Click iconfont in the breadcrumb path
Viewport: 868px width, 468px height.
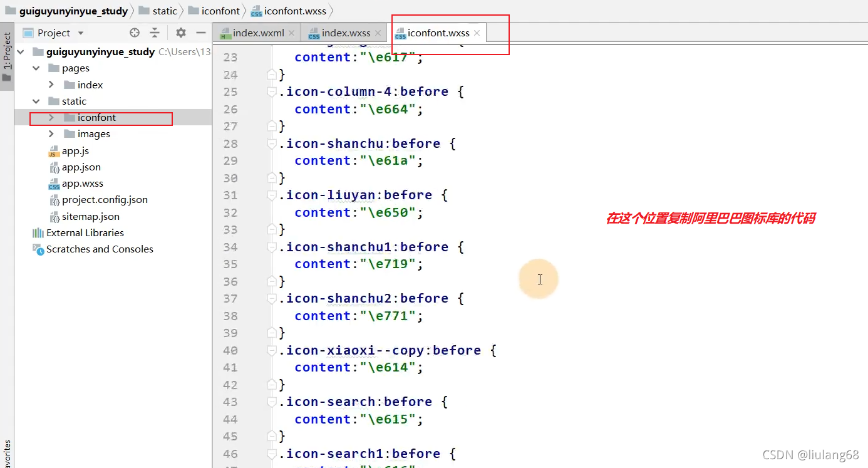point(220,11)
